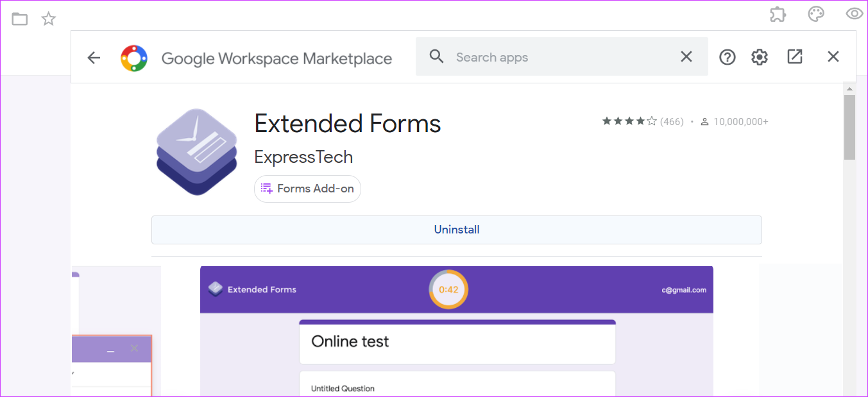Click the vertical scrollbar up arrow
The height and width of the screenshot is (397, 868).
(849, 89)
